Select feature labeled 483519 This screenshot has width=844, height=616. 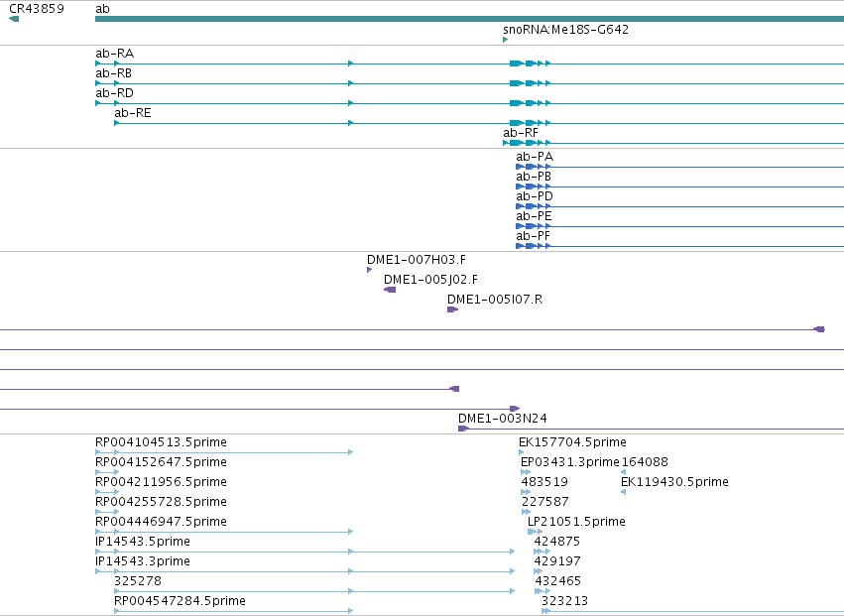[544, 482]
